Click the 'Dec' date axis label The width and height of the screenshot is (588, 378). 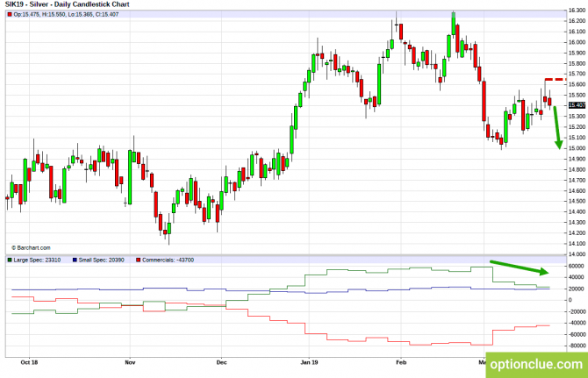[x=222, y=362]
